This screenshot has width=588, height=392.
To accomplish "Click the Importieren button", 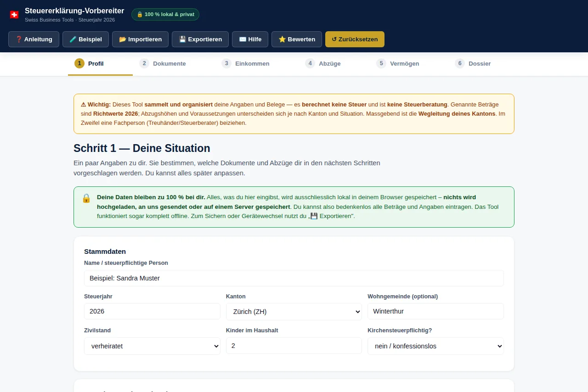I will click(x=140, y=39).
